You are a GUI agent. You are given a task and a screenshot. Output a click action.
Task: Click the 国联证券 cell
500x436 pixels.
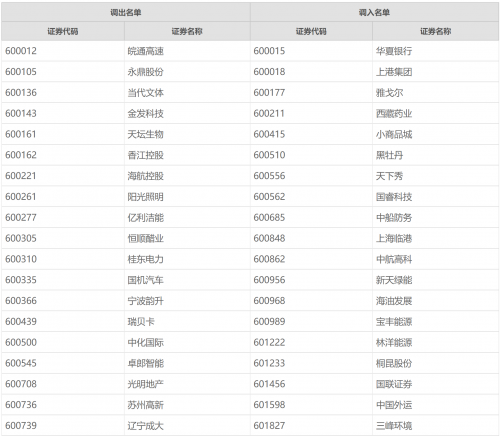click(x=394, y=384)
